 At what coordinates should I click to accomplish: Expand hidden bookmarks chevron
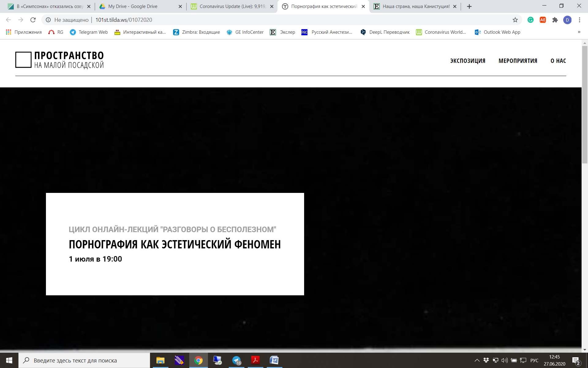579,32
